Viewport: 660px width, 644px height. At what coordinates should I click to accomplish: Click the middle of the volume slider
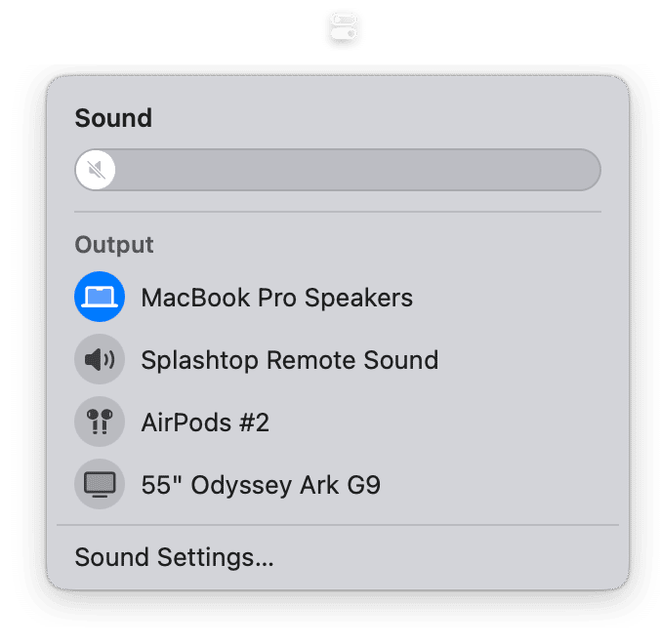tap(338, 170)
